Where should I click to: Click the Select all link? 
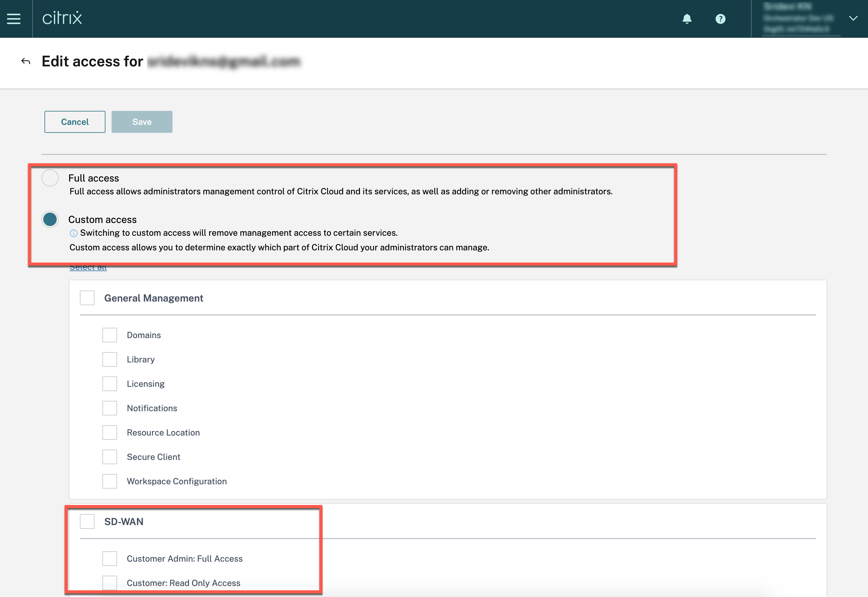[88, 267]
